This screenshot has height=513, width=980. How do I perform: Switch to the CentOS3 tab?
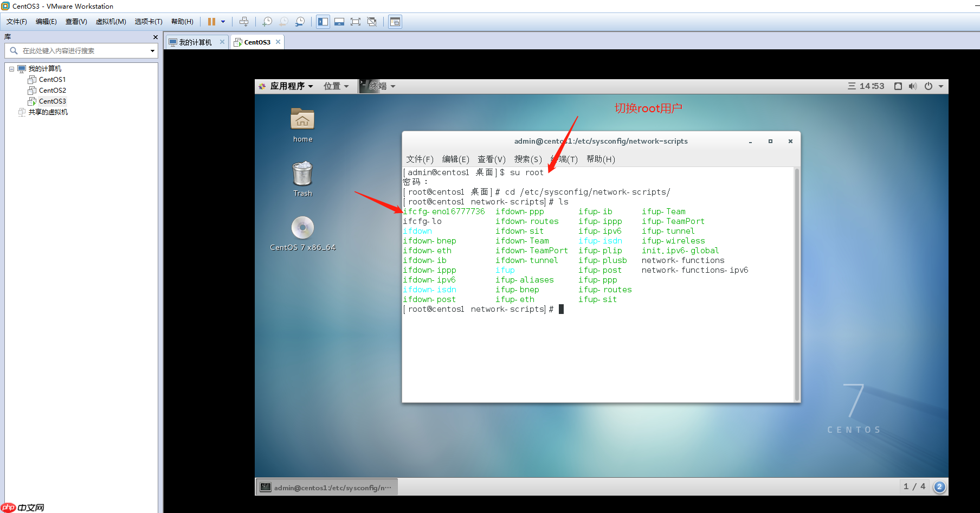coord(257,42)
